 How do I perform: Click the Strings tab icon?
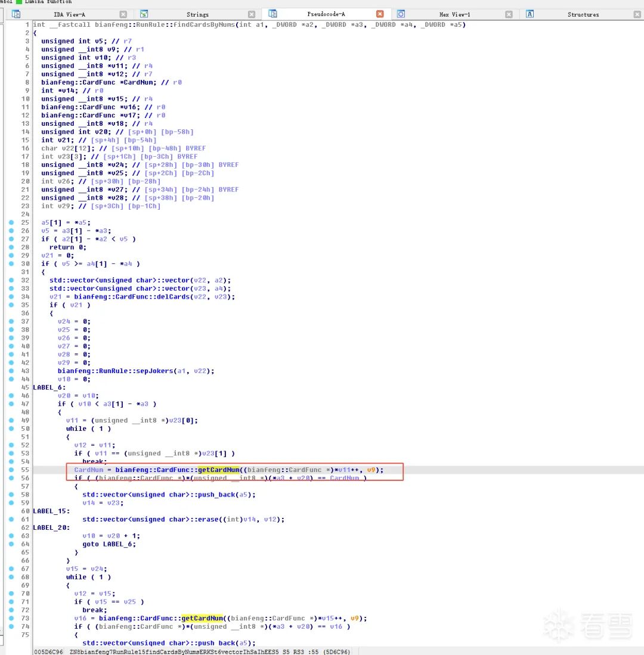(x=144, y=14)
